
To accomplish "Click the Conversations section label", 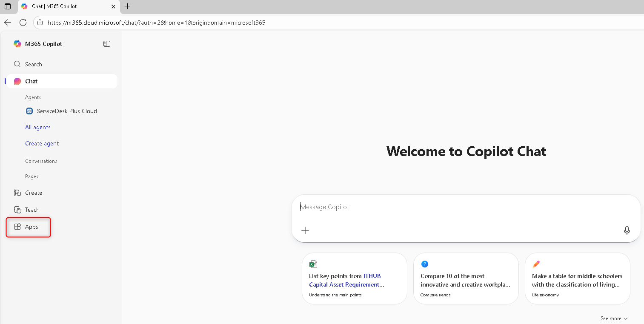I will [x=41, y=161].
